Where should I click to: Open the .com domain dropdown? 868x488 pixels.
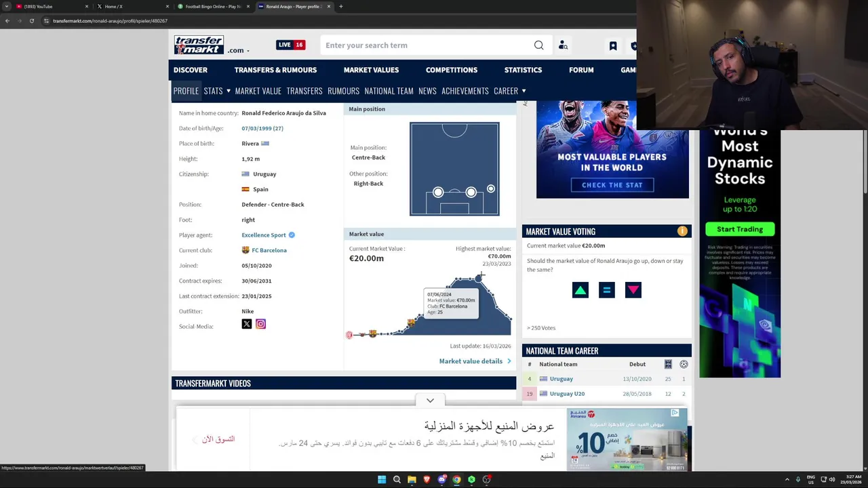click(239, 50)
